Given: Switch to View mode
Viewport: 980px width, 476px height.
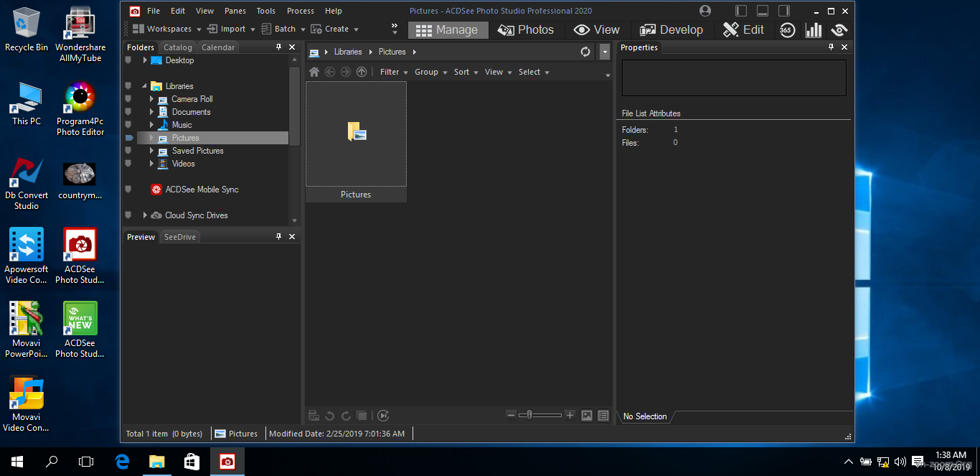Looking at the screenshot, I should (x=597, y=29).
